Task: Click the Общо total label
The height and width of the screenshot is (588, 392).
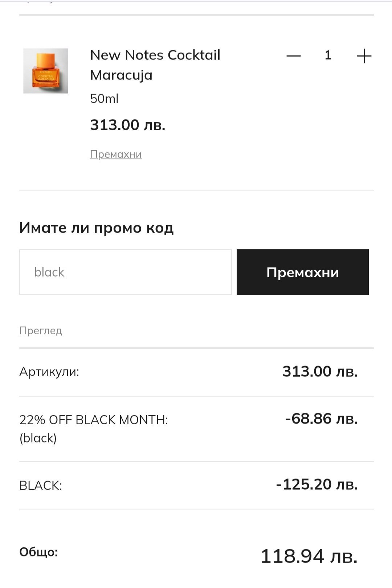Action: pos(38,552)
